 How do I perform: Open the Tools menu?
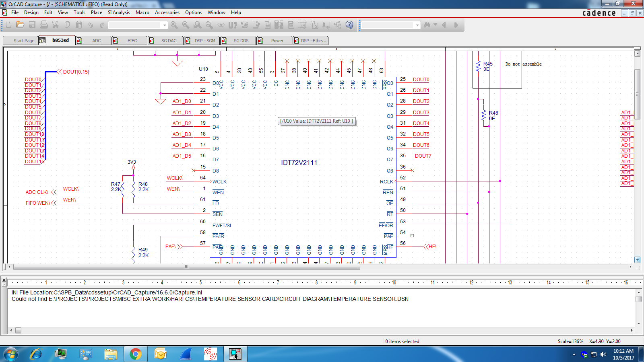point(80,12)
